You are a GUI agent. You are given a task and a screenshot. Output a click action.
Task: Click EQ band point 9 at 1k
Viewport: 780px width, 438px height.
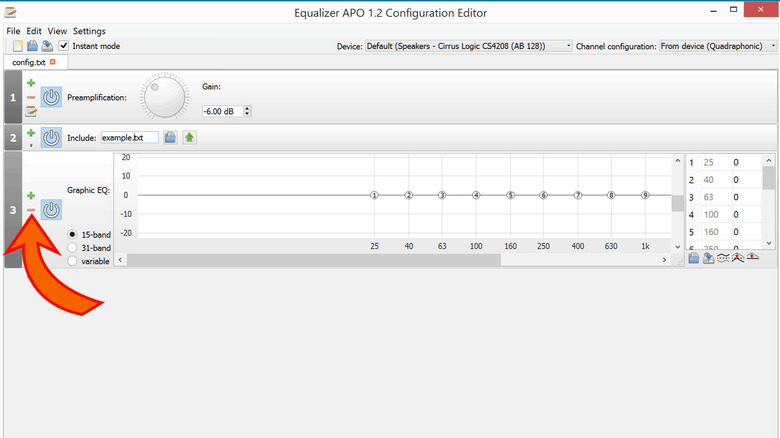(x=645, y=195)
